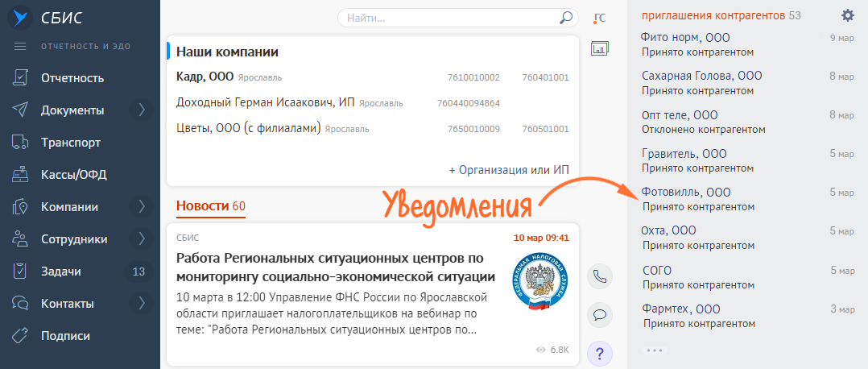Click the search magnifier icon
Image resolution: width=868 pixels, height=369 pixels.
point(566,18)
